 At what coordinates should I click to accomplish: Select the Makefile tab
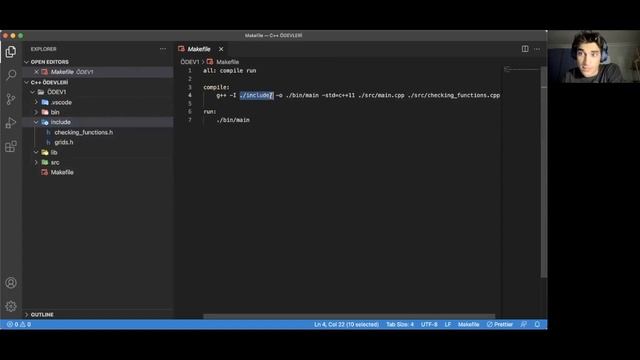click(x=199, y=49)
